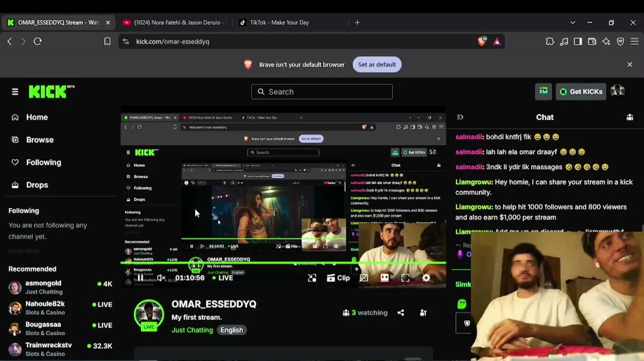
Task: Pause the live stream
Action: 140,278
